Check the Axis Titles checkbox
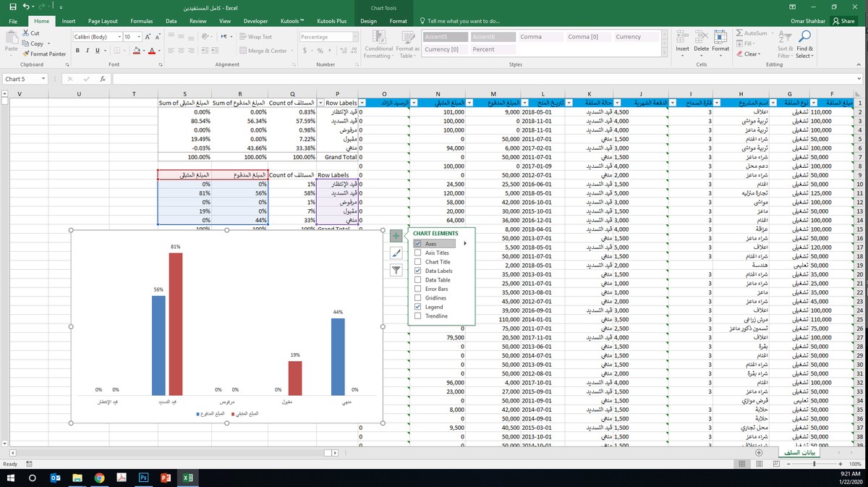The image size is (868, 487). pyautogui.click(x=418, y=253)
